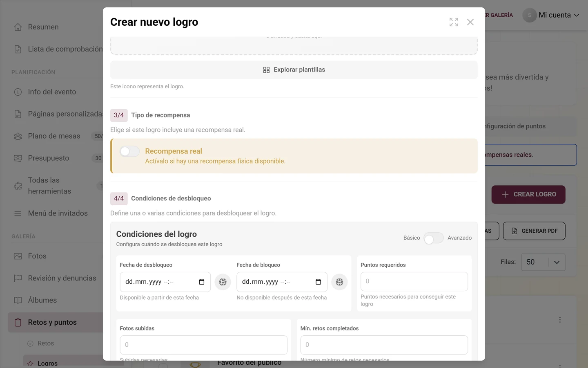The height and width of the screenshot is (368, 588).
Task: Expand the dialog to fullscreen
Action: pyautogui.click(x=454, y=22)
